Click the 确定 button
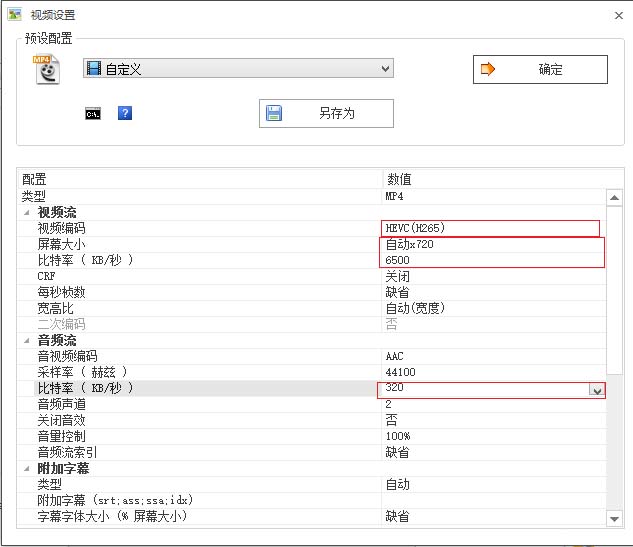 (540, 69)
